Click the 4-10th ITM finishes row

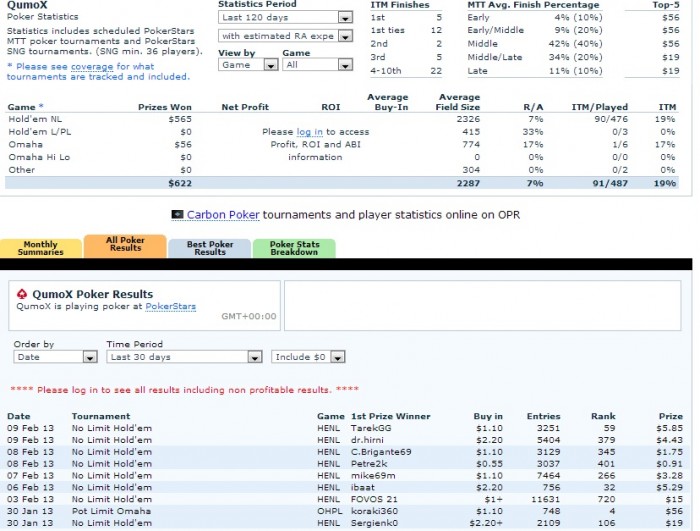click(x=406, y=71)
